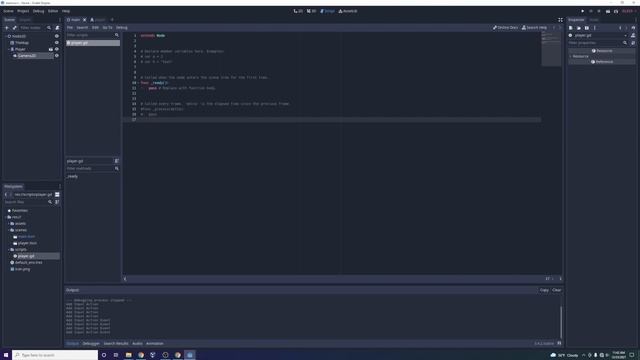The image size is (640, 360).
Task: Collapse the res:// root folder
Action: [x=6, y=217]
